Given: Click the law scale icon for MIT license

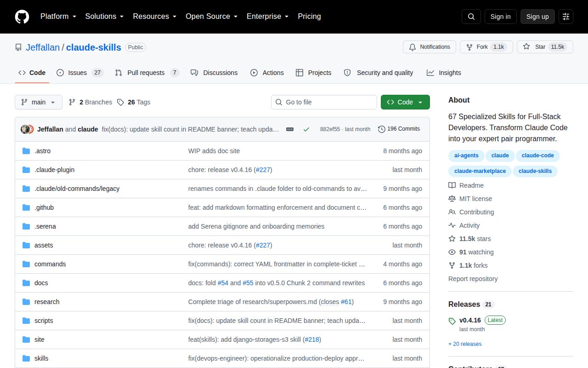Looking at the screenshot, I should (452, 199).
